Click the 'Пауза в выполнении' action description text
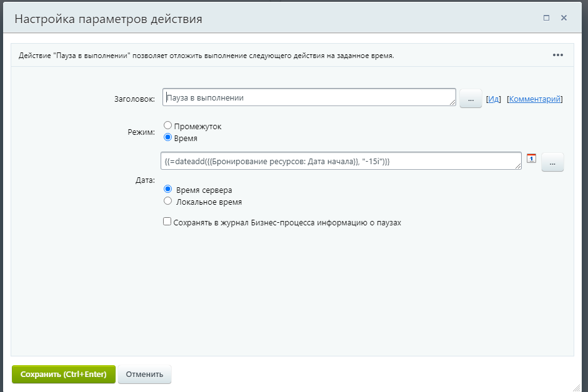The width and height of the screenshot is (588, 392). [x=206, y=56]
